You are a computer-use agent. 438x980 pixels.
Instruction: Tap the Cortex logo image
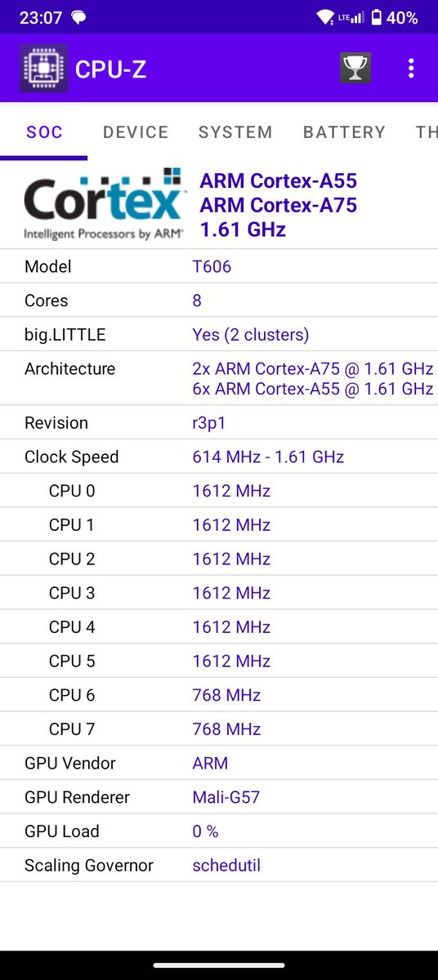pos(103,204)
